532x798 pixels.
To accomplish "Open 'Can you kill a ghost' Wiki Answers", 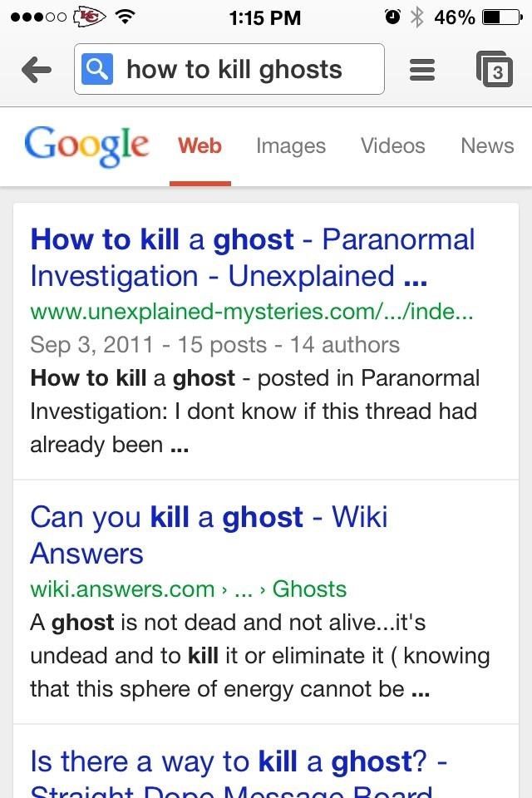I will click(209, 534).
